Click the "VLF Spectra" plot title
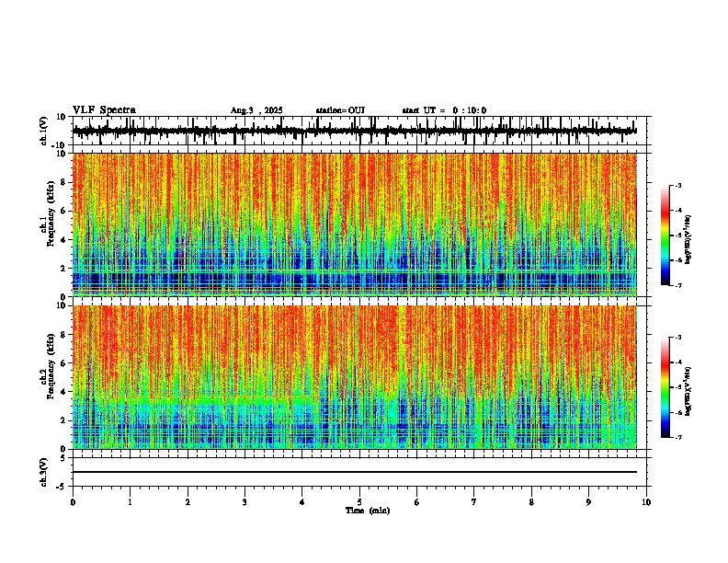Screen dimensions: 728x563 (104, 110)
